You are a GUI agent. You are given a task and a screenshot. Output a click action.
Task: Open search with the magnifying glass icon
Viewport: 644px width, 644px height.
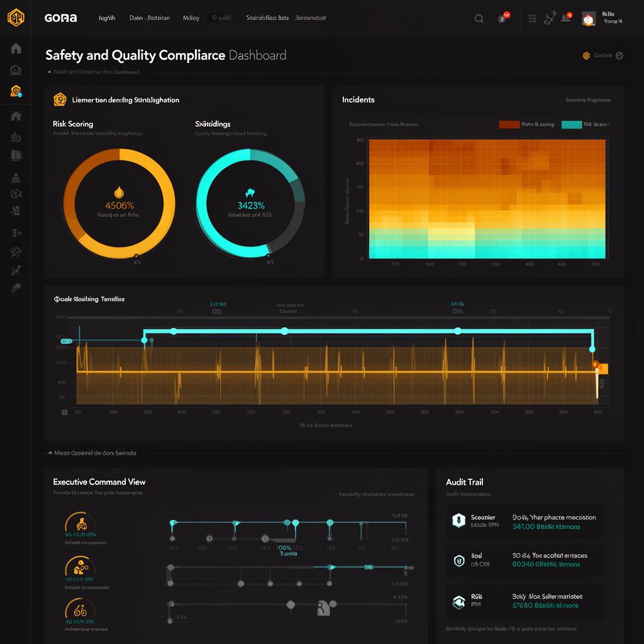pyautogui.click(x=479, y=18)
